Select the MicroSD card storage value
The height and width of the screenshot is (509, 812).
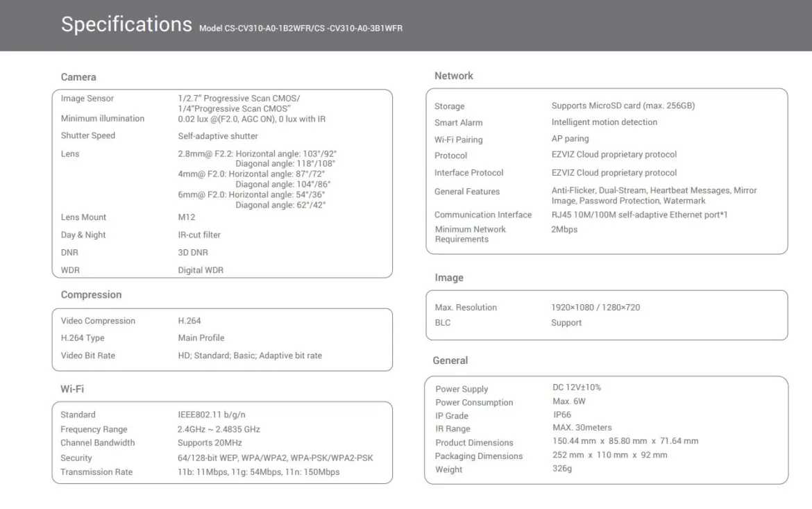pos(623,106)
